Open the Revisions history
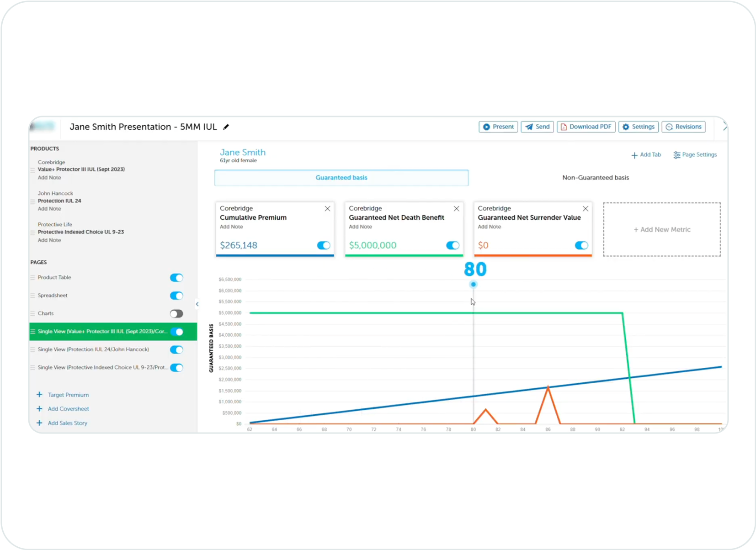This screenshot has height=550, width=756. coord(683,127)
